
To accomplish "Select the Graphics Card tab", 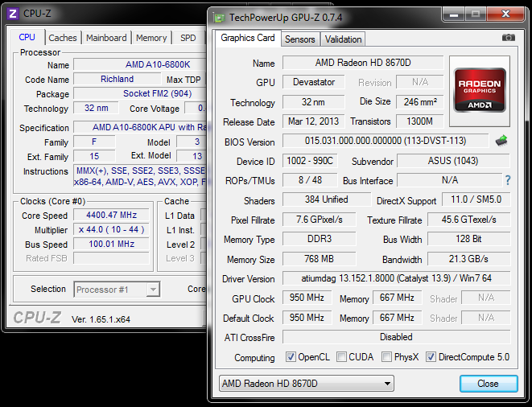I will click(x=248, y=38).
